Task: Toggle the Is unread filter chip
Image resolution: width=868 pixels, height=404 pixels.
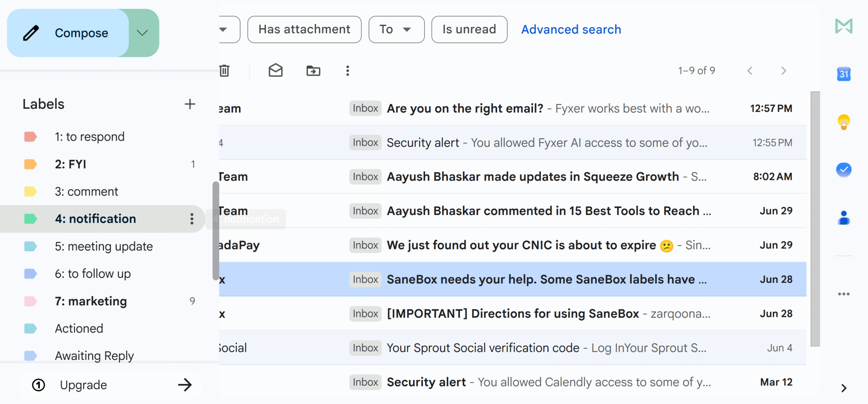Action: (469, 29)
